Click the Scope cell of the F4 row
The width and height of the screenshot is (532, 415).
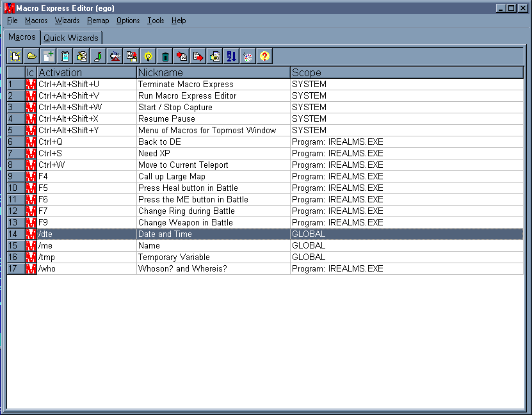407,177
